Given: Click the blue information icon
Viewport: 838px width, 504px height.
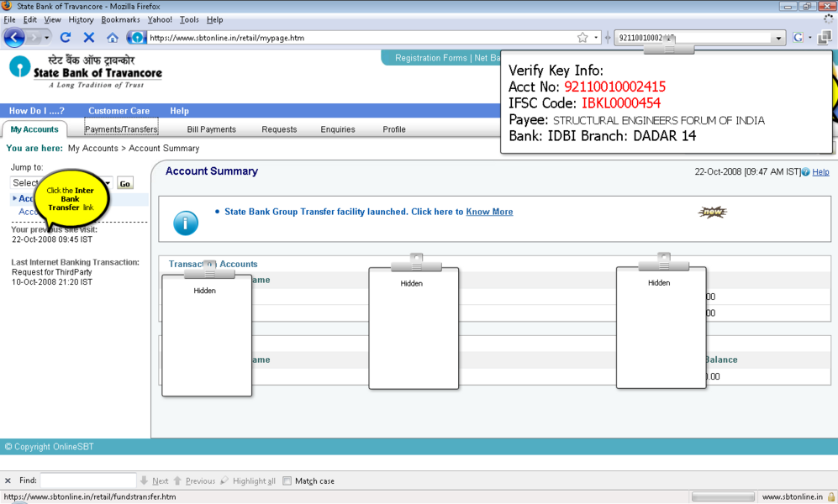Looking at the screenshot, I should pos(185,223).
